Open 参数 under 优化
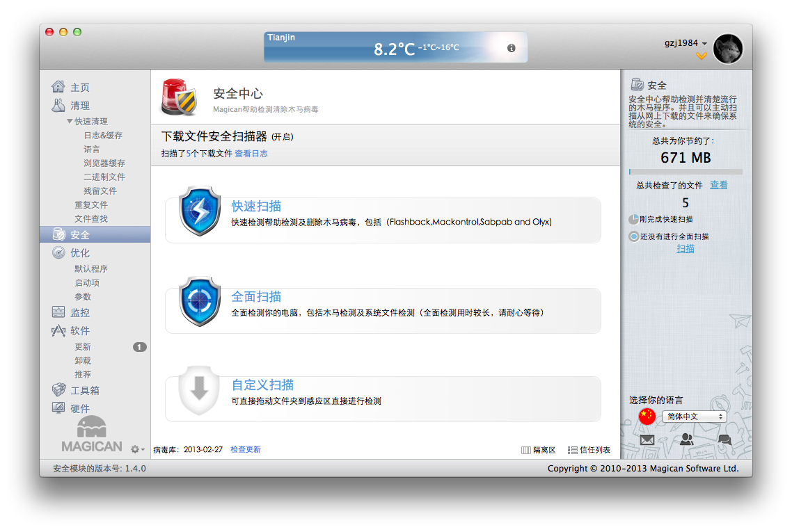Viewport: 792px width, 532px height. [x=83, y=297]
